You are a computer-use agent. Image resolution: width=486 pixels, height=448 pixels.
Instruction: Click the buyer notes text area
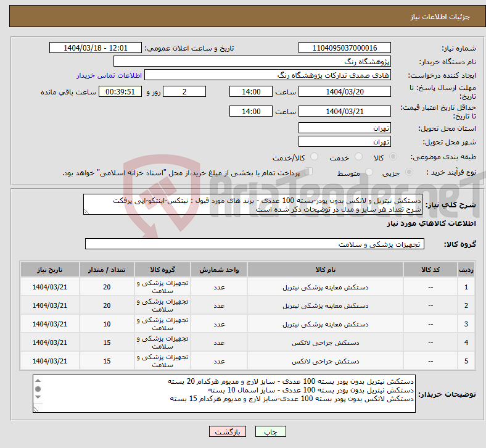coord(224,394)
